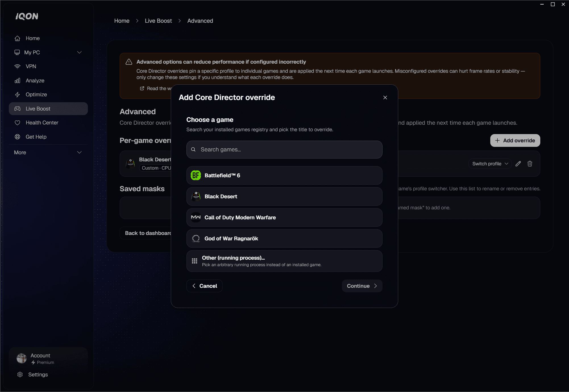Open the Switch profile dropdown

click(x=490, y=164)
